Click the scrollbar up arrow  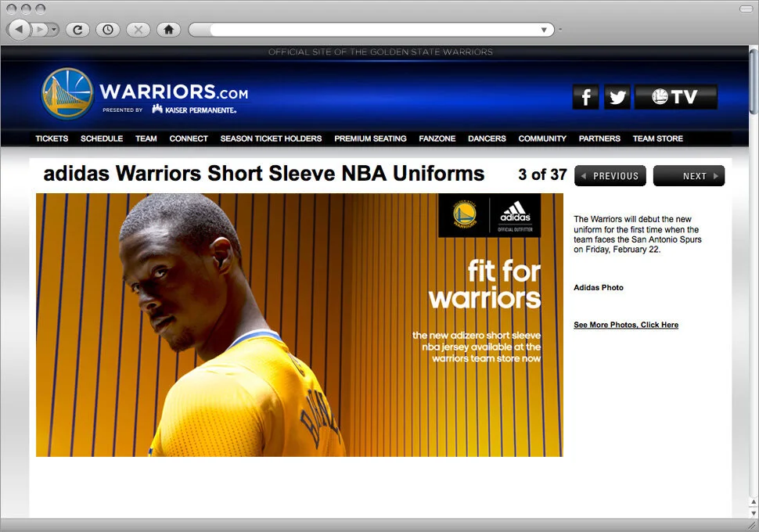(x=754, y=502)
